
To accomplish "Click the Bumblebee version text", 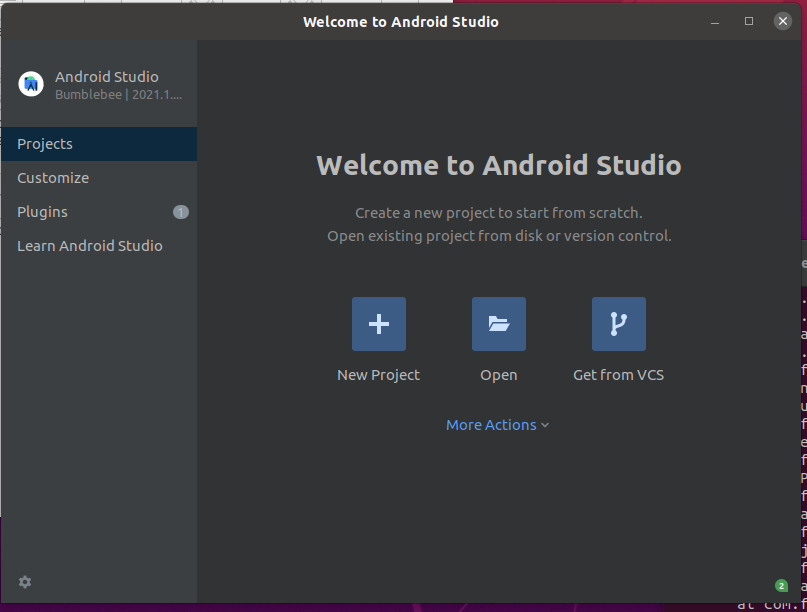I will point(118,95).
